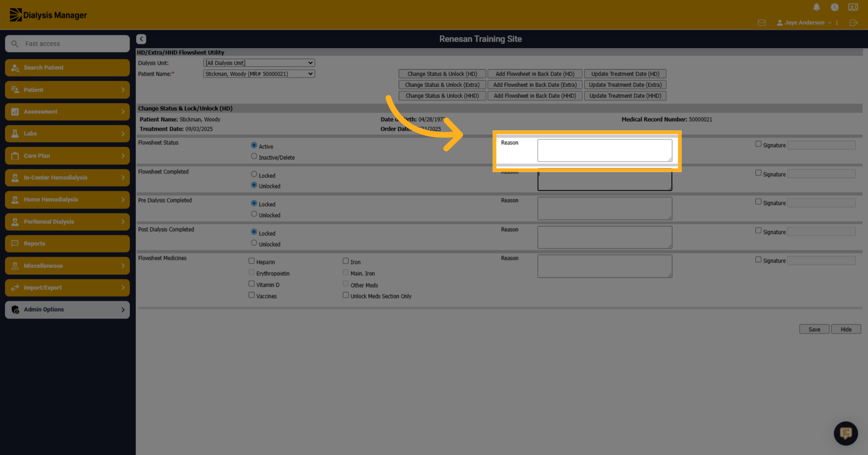This screenshot has width=868, height=455.
Task: Open the Patient Name dropdown
Action: 259,74
